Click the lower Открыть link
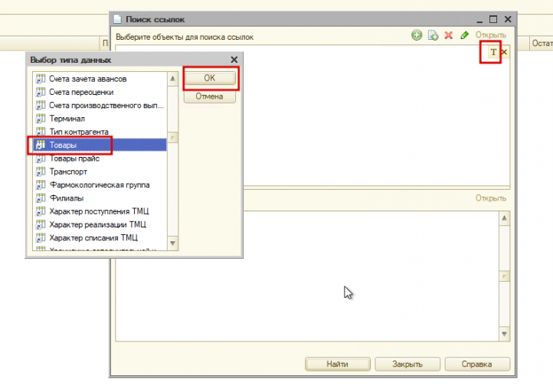 tap(490, 198)
